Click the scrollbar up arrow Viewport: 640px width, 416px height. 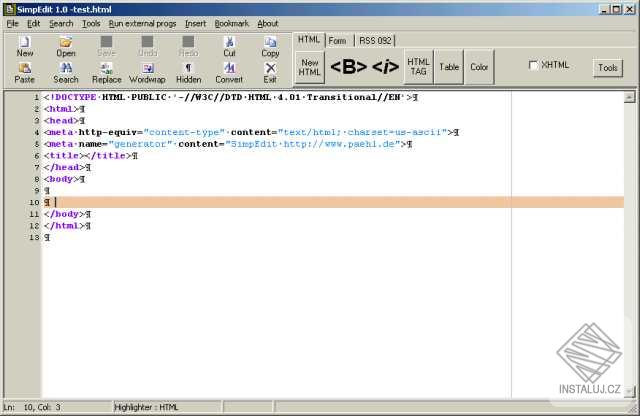(629, 97)
